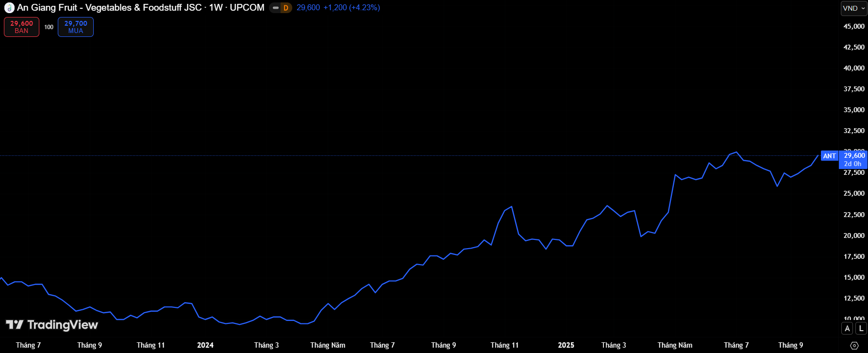Toggle auto scale with the A button

tap(847, 328)
